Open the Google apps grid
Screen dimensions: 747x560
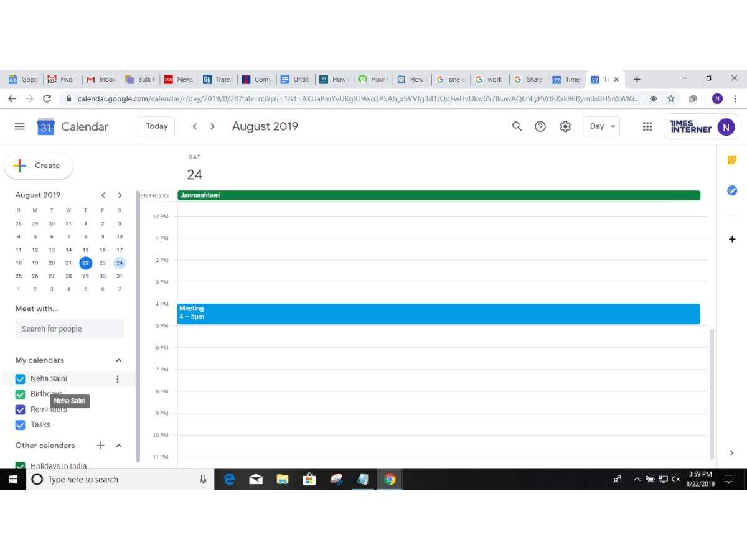(647, 126)
